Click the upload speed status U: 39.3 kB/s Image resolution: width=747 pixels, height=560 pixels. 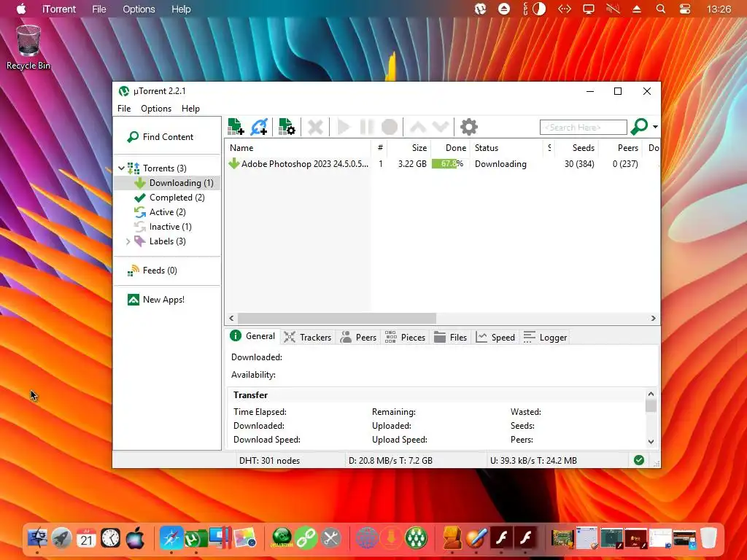click(533, 461)
